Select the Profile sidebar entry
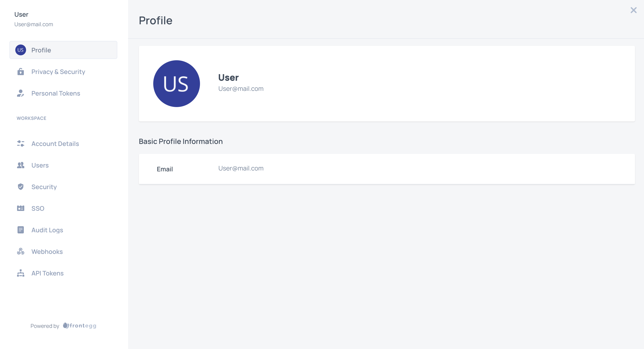This screenshot has width=644, height=349. click(x=41, y=50)
